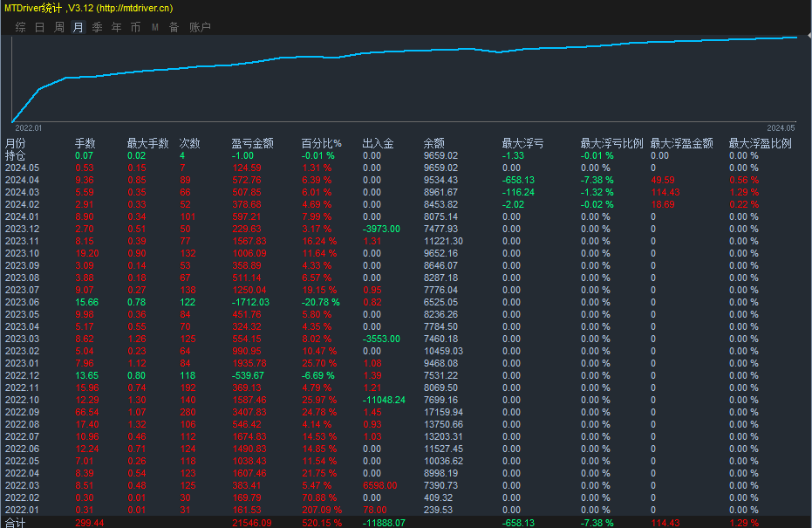Click the 合计 totals row label
Image resolution: width=812 pixels, height=528 pixels.
coord(15,522)
